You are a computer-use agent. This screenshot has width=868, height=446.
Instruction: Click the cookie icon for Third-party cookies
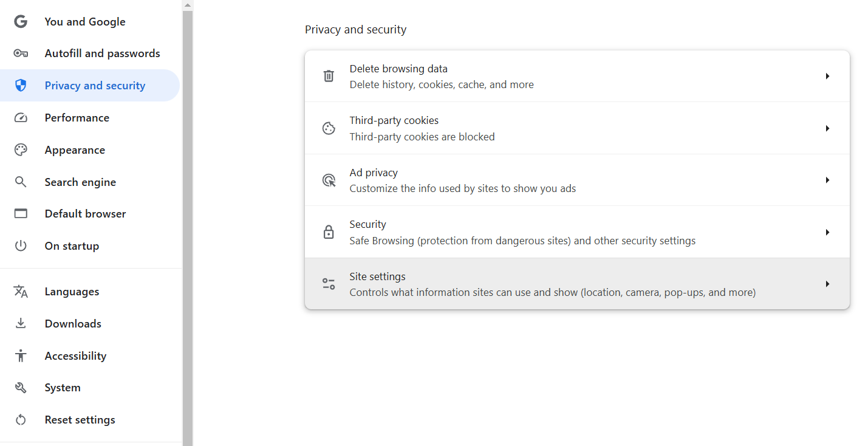click(329, 128)
